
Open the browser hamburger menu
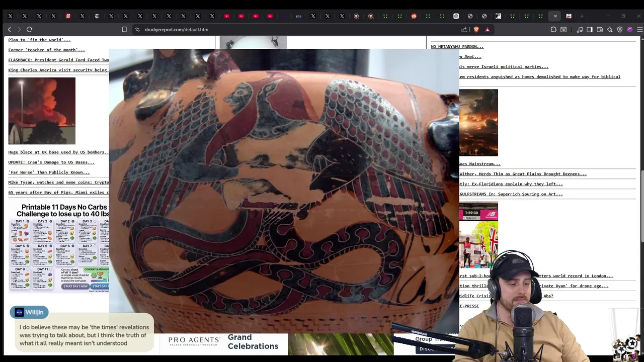click(x=639, y=30)
